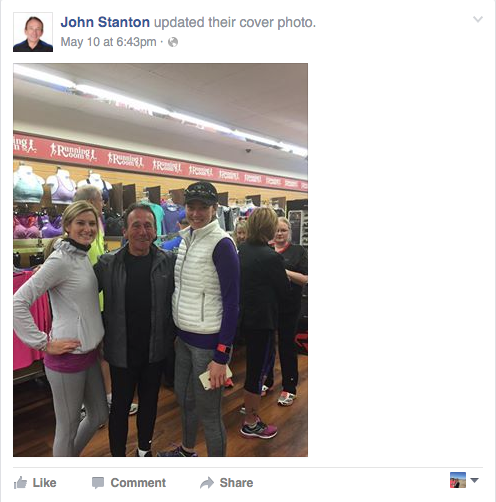Image resolution: width=496 pixels, height=502 pixels.
Task: Open the dropdown arrow beside small avatar
Action: [474, 480]
